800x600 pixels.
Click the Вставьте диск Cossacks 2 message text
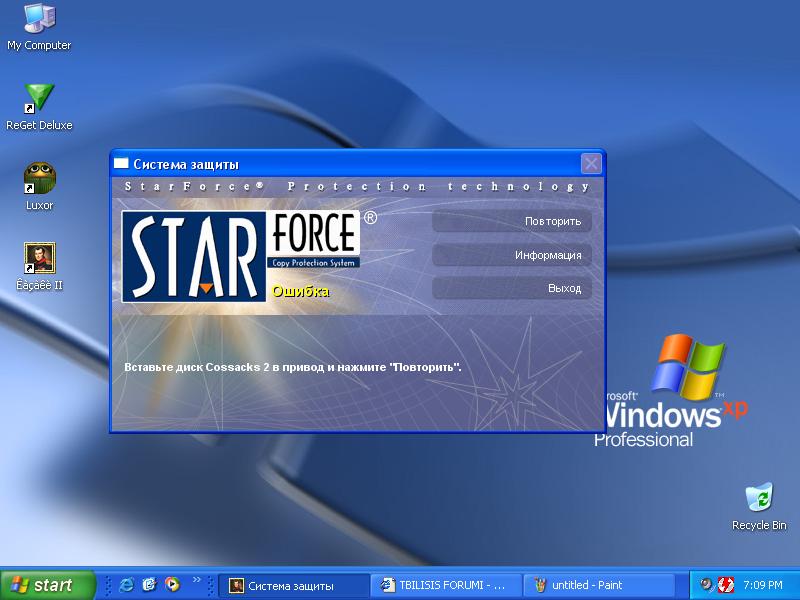293,367
